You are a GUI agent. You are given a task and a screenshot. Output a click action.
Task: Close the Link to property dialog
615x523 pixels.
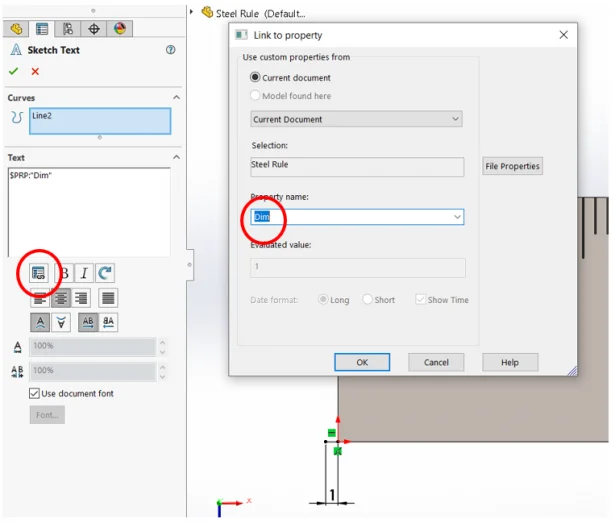click(563, 35)
